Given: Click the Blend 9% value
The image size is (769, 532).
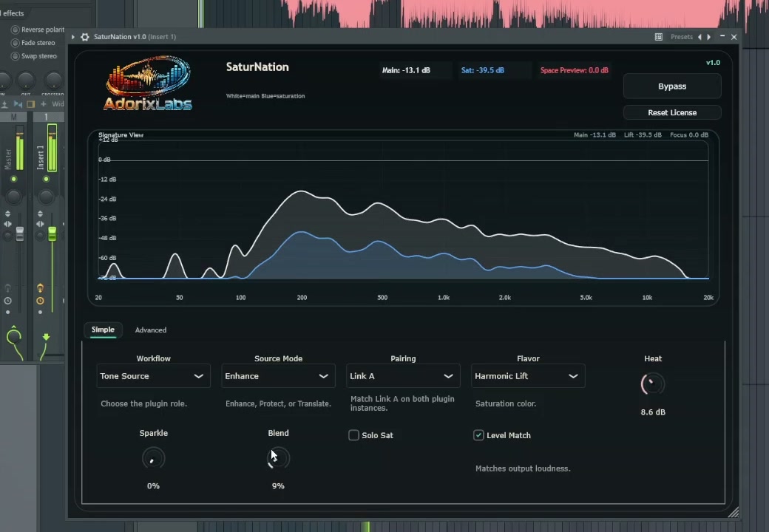Looking at the screenshot, I should (278, 486).
